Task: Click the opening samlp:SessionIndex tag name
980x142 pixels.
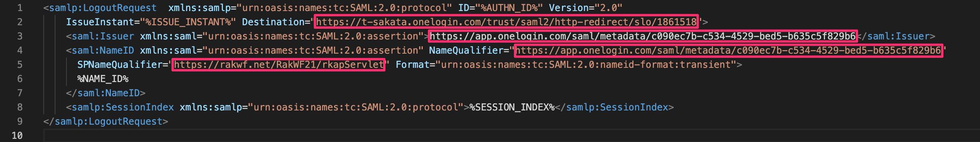Action: (123, 107)
